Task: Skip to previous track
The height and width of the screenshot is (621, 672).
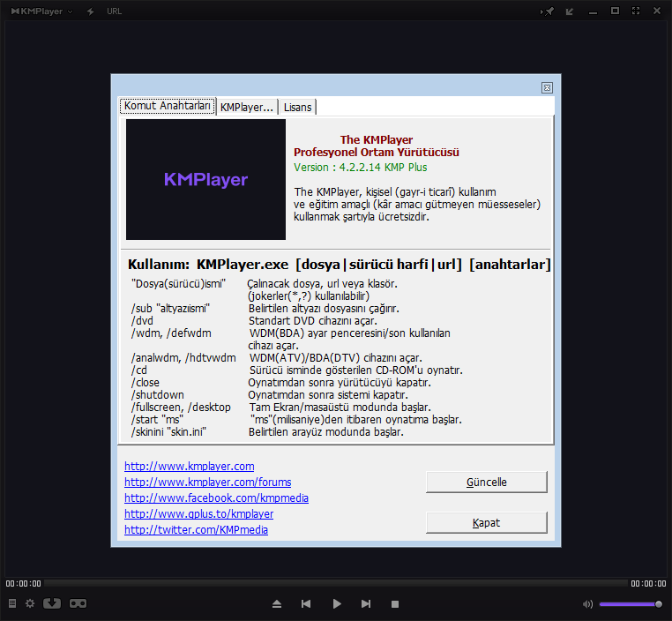Action: point(306,604)
